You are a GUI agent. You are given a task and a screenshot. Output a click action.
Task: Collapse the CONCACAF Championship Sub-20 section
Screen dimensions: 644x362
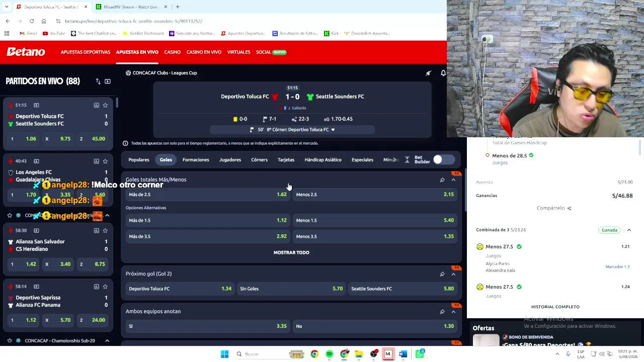[107, 340]
